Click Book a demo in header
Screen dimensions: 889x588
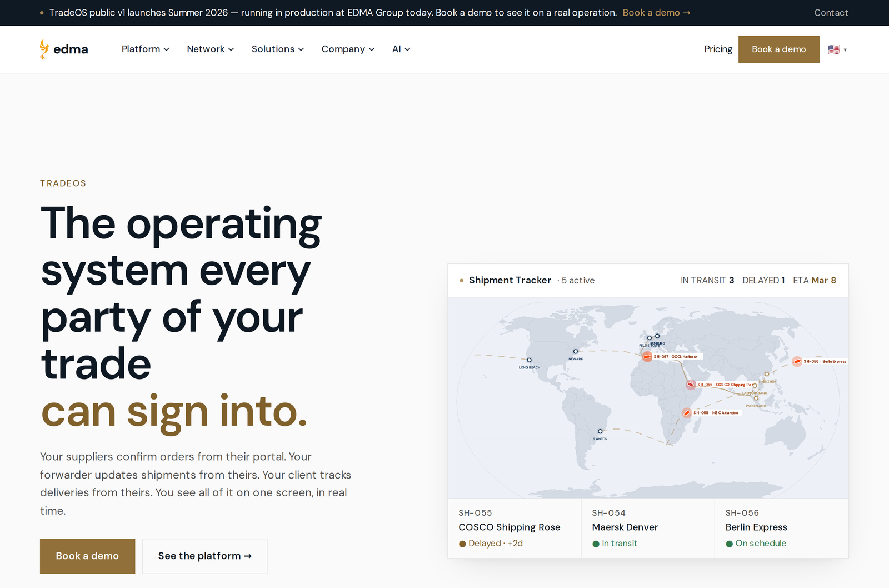click(778, 49)
